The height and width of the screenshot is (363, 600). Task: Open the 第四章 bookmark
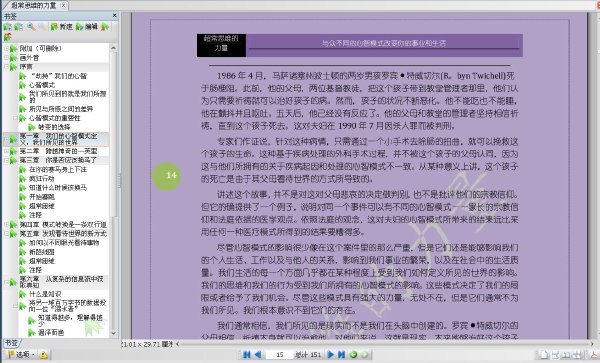click(x=63, y=225)
